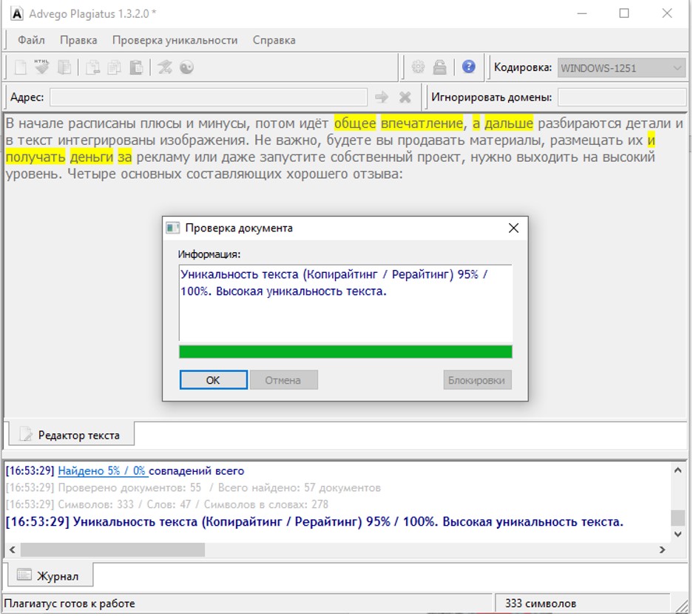Click the go arrow next to address
693x616 pixels.
point(382,97)
